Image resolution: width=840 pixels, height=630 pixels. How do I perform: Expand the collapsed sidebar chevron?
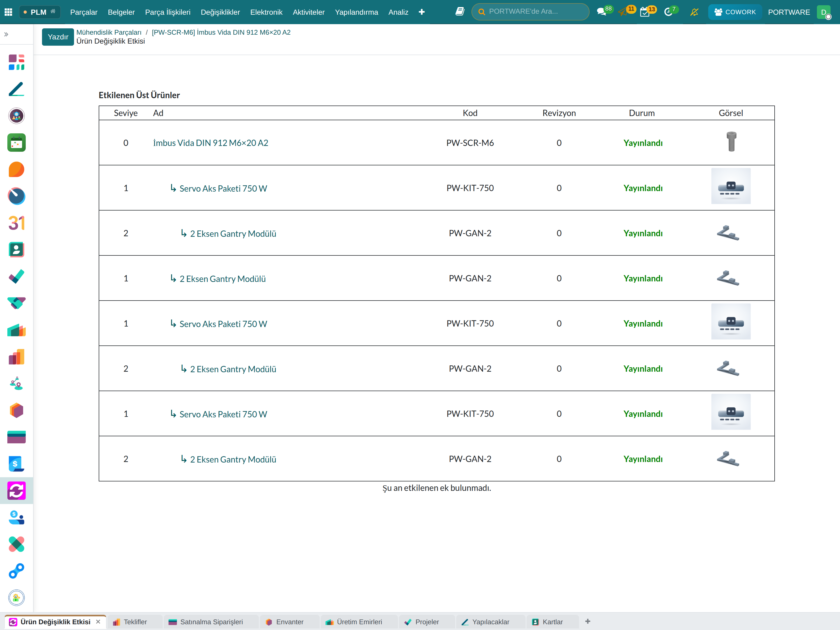pyautogui.click(x=7, y=35)
